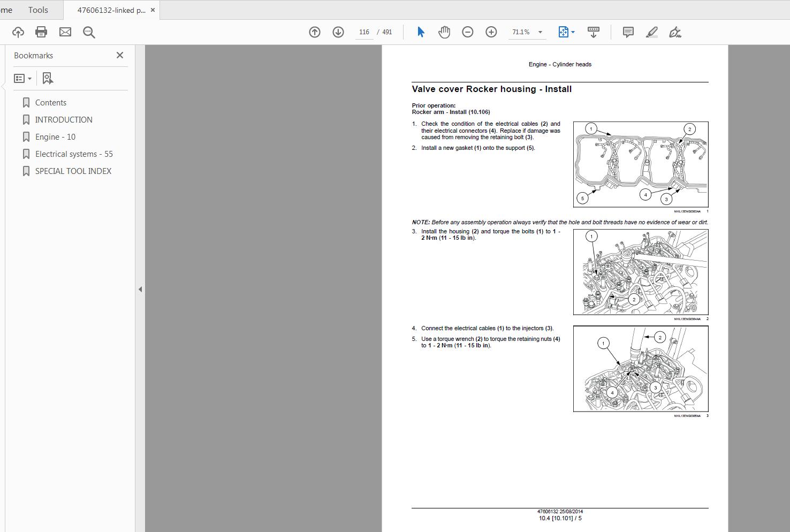Close the Bookmarks panel

[120, 55]
